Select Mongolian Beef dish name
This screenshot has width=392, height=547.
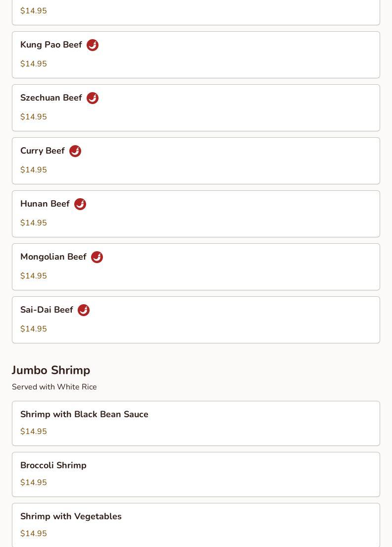[x=53, y=257]
